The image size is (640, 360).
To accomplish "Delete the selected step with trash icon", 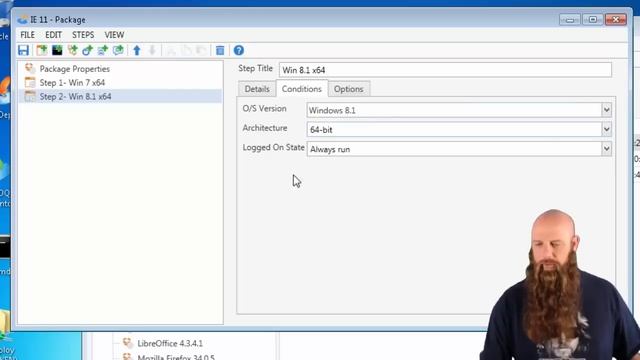I will (x=220, y=50).
